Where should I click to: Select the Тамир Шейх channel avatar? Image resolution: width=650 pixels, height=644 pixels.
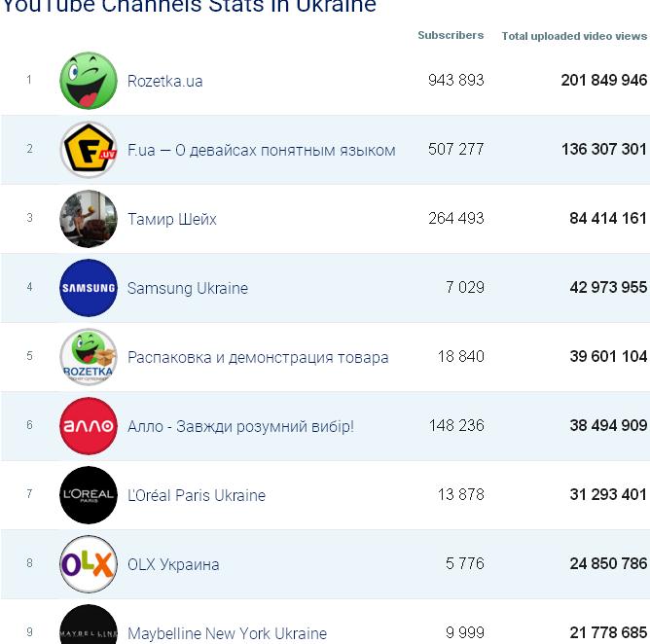(89, 219)
